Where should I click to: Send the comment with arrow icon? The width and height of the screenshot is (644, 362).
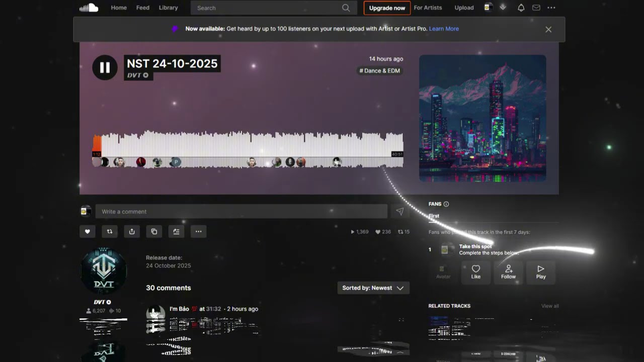(x=399, y=212)
